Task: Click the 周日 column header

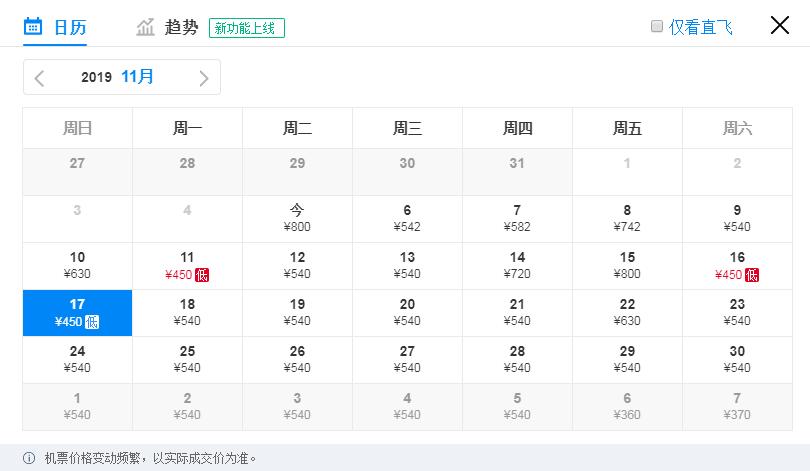Action: [x=77, y=128]
